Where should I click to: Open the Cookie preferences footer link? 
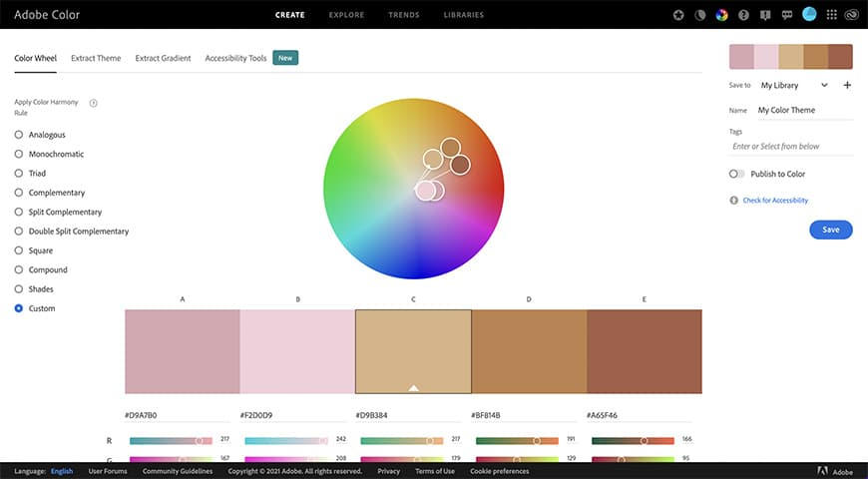coord(499,471)
